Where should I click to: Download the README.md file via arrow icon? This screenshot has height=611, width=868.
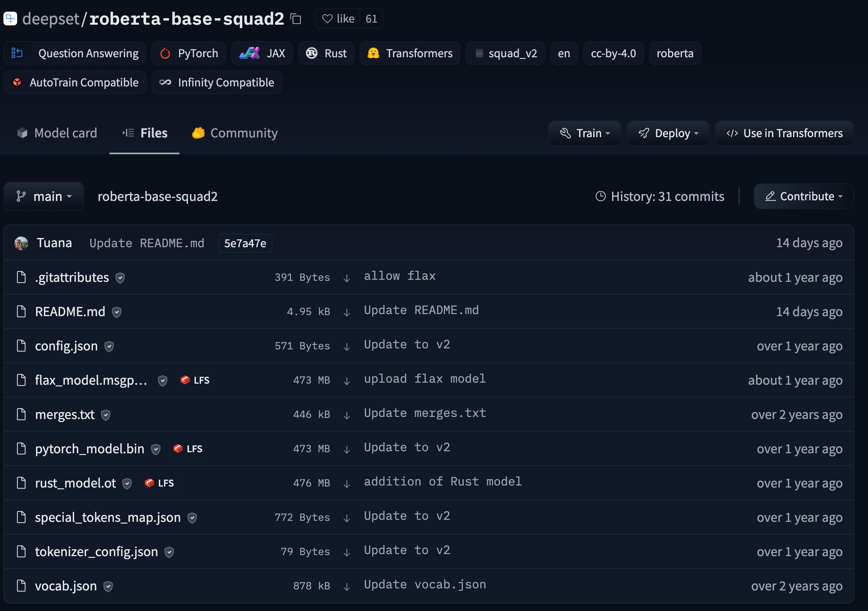[347, 312]
